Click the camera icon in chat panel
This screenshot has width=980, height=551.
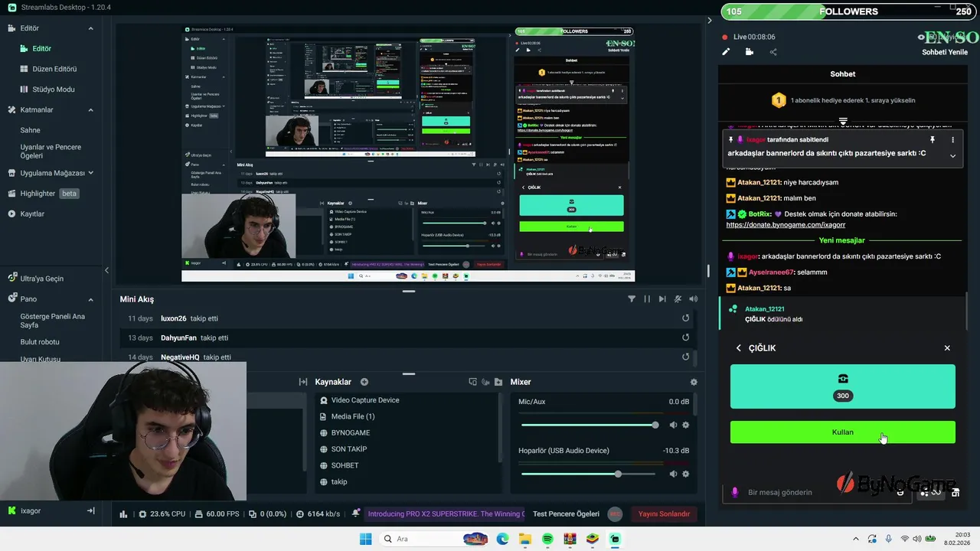point(750,52)
